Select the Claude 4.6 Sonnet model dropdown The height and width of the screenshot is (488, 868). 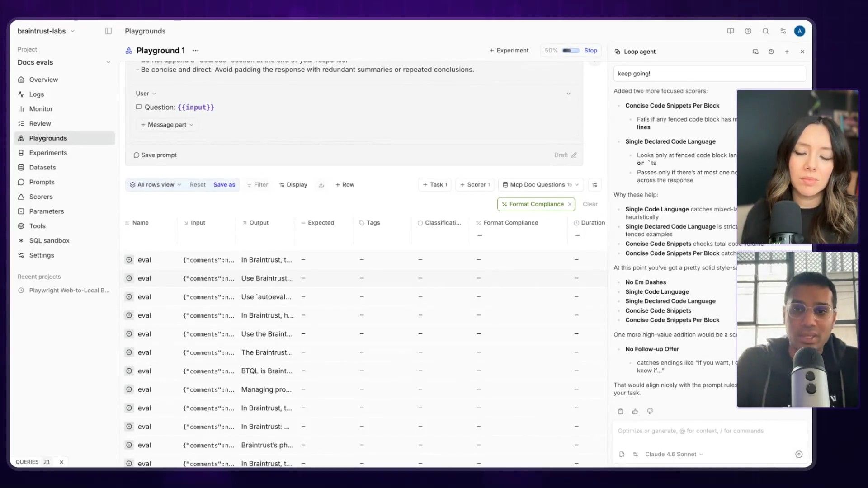pyautogui.click(x=674, y=455)
